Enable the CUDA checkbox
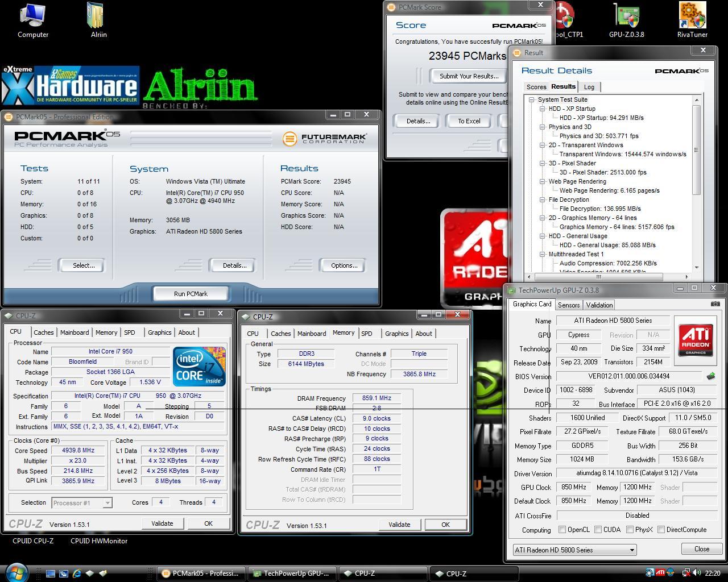 pos(598,530)
